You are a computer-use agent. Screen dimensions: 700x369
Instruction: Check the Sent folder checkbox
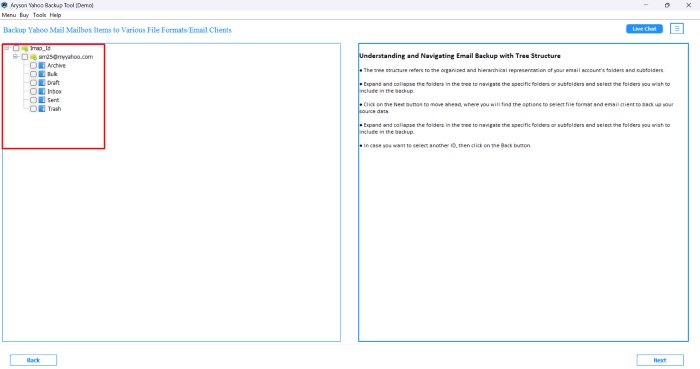pyautogui.click(x=33, y=100)
